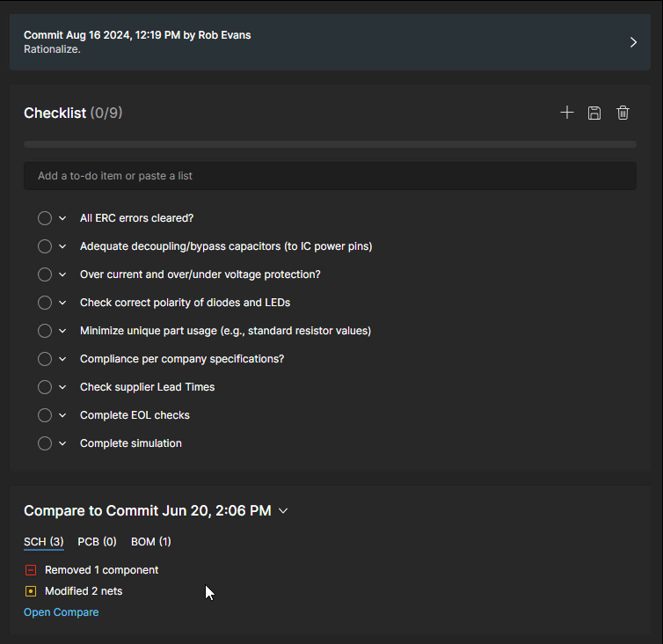Toggle the 'Complete simulation' checkbox circle

click(x=45, y=443)
